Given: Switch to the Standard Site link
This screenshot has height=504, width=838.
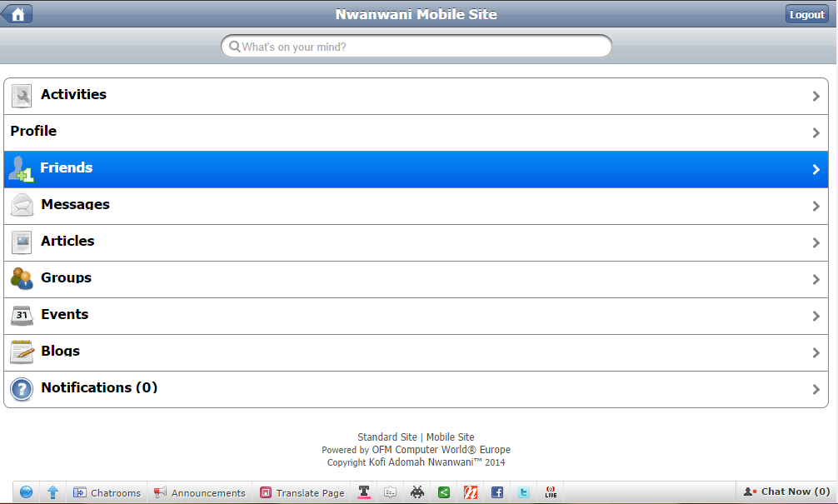Looking at the screenshot, I should click(x=387, y=437).
